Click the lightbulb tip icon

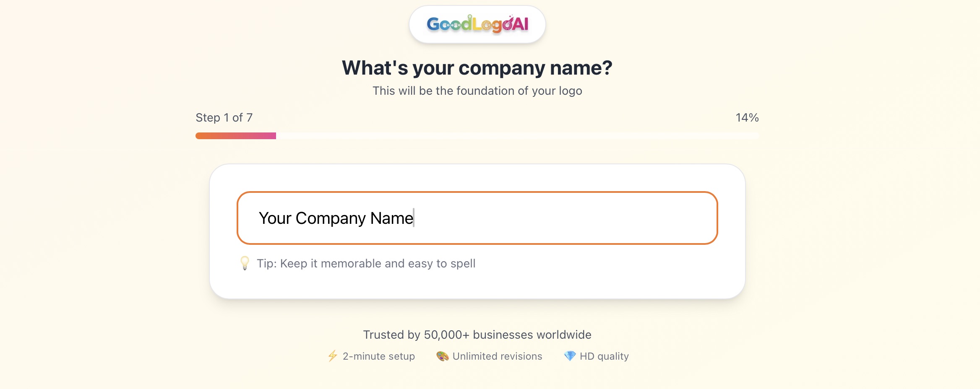click(x=245, y=263)
